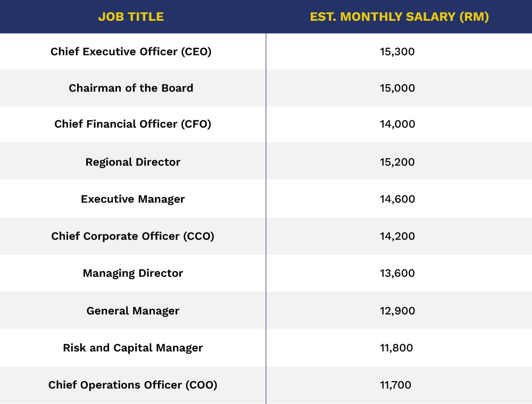The width and height of the screenshot is (532, 404).
Task: Select the Executive Manager cell
Action: coord(132,199)
